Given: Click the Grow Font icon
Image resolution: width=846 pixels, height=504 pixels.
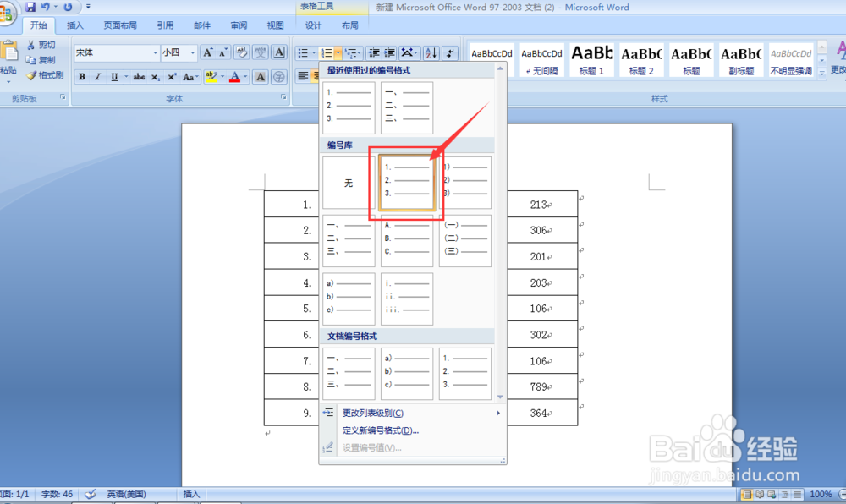Looking at the screenshot, I should (x=207, y=52).
